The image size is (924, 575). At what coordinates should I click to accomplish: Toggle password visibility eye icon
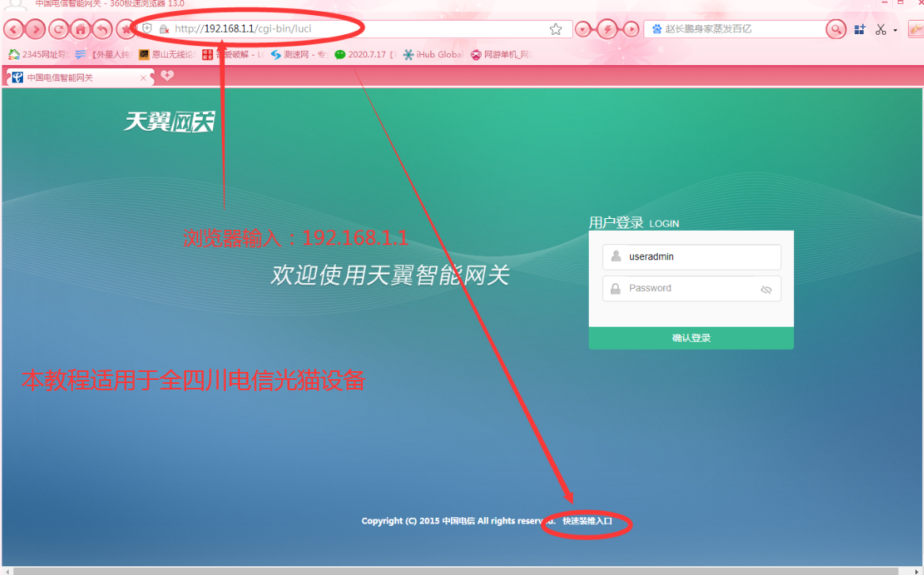click(766, 289)
